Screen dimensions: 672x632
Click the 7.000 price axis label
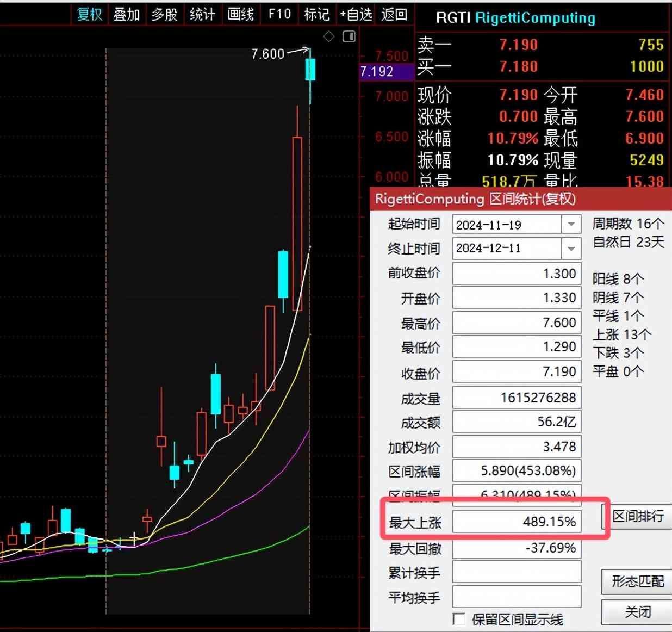click(391, 96)
